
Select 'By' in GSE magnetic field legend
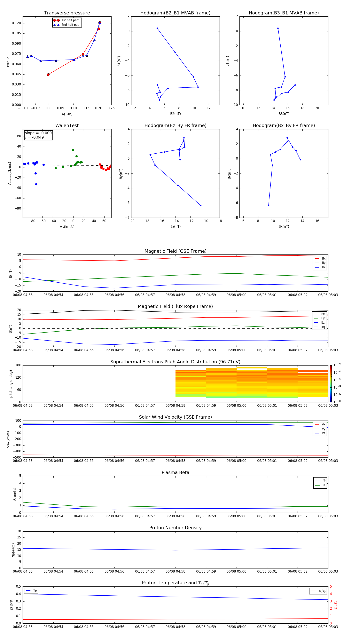coord(320,263)
